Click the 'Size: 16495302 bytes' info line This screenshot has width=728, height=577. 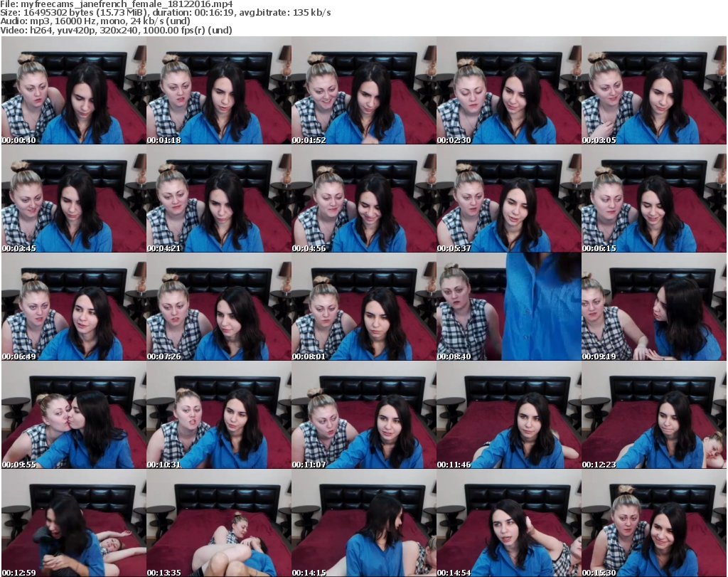click(165, 13)
